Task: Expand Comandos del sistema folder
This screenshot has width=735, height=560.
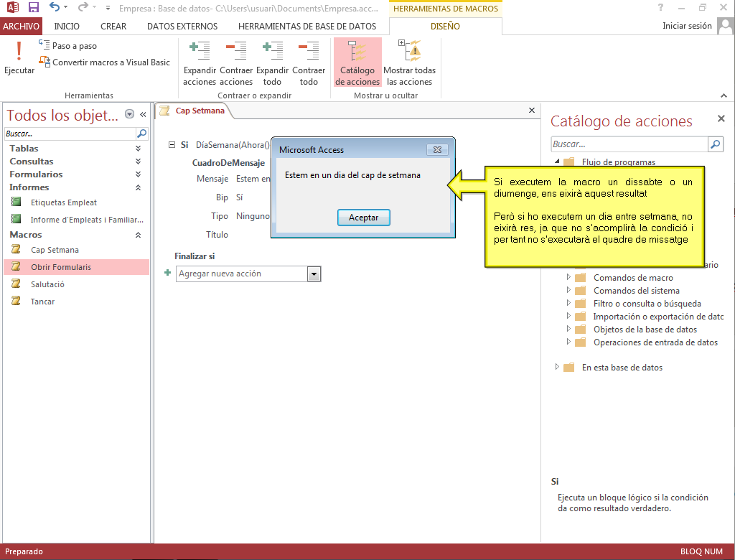Action: coord(568,290)
